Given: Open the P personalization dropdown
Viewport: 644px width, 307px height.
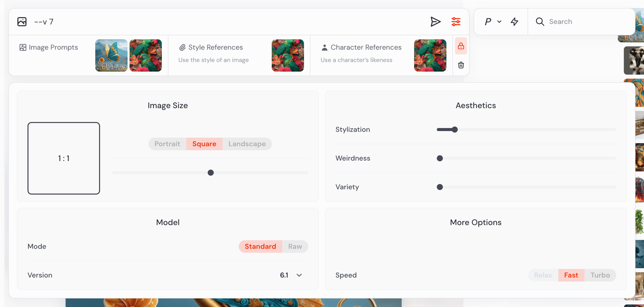Looking at the screenshot, I should 493,22.
